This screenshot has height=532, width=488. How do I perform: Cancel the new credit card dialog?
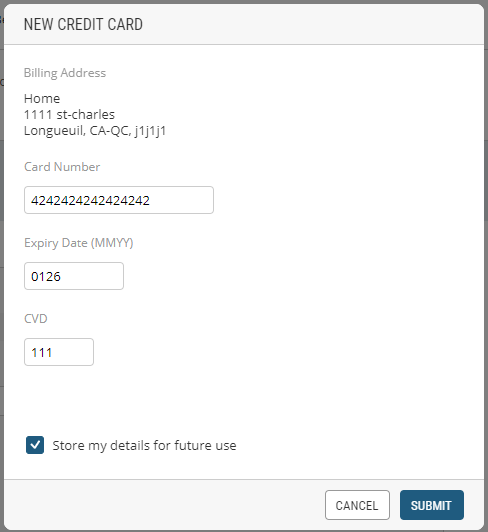tap(357, 505)
